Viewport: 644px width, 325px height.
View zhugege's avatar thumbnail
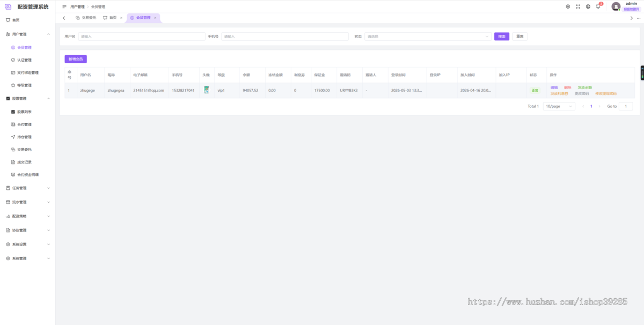(207, 90)
